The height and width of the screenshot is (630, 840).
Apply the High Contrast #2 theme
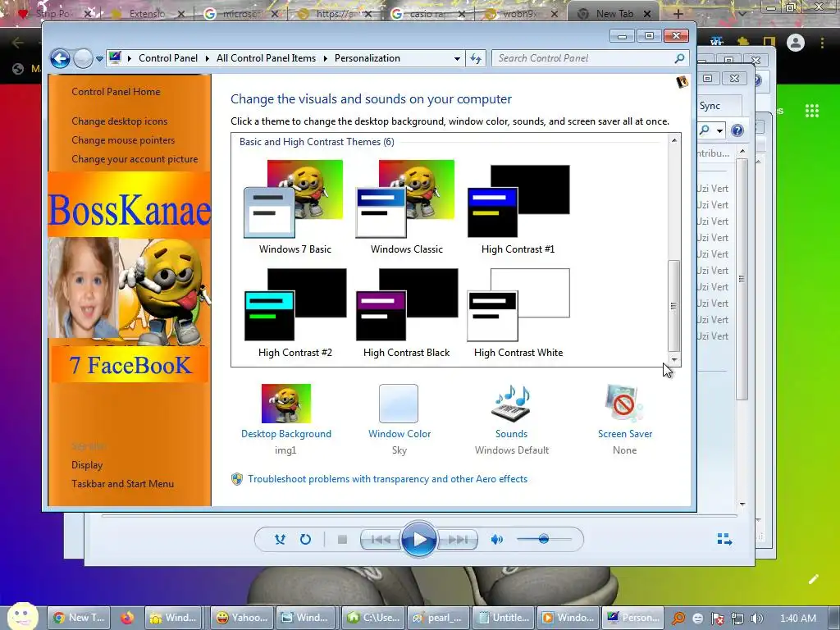tap(294, 313)
